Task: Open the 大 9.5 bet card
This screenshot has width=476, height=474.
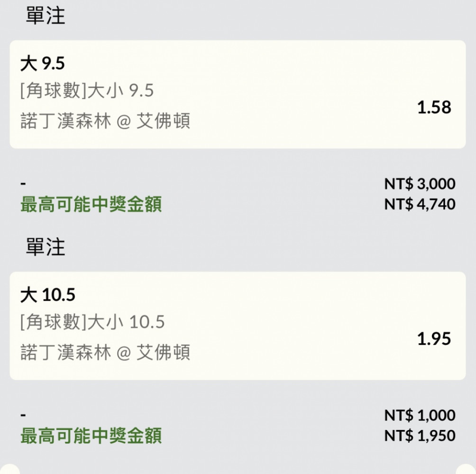Action: point(238,94)
